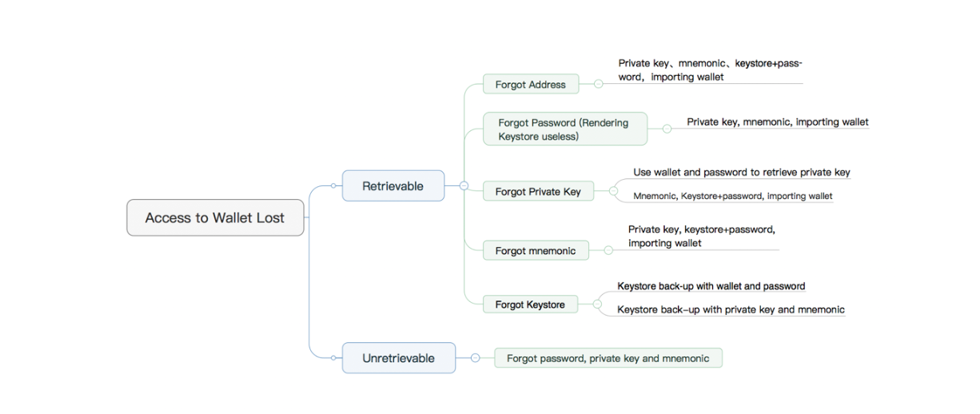
Task: Select the Forgot Keystore topic
Action: [529, 305]
